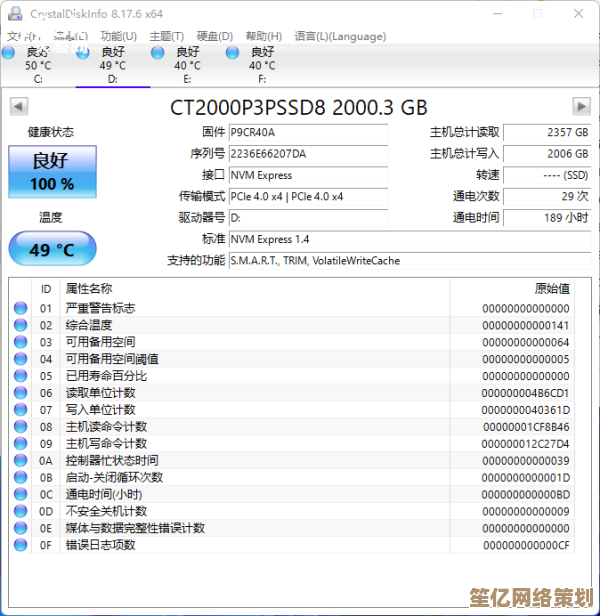Image resolution: width=600 pixels, height=616 pixels.
Task: Click the 健康状态 label
Action: tap(51, 132)
